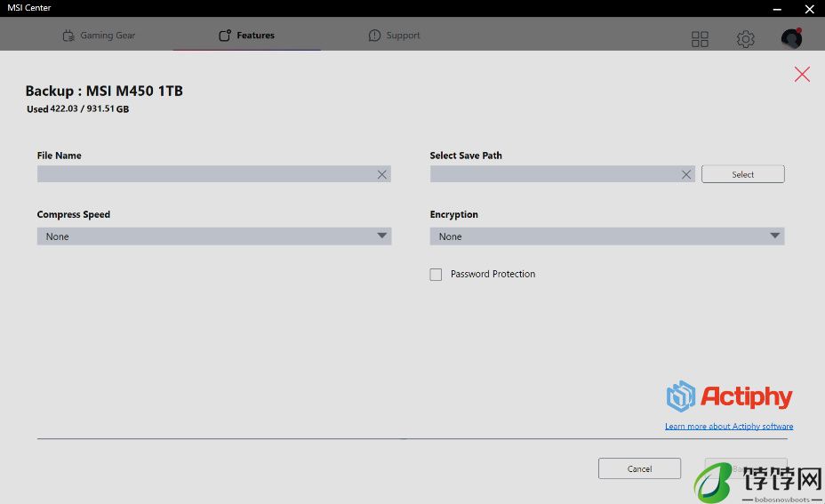Click the 'Backup : MSI M450 1TB' heading
Viewport: 825px width, 504px height.
click(104, 91)
